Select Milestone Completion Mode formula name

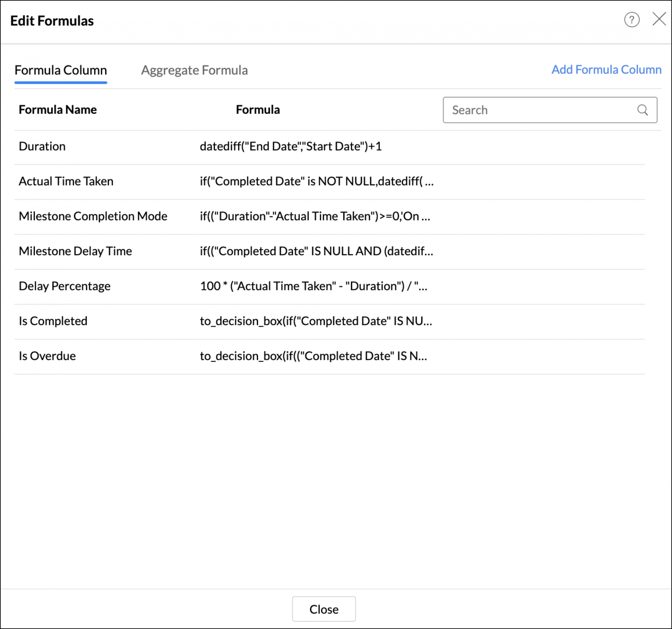coord(93,216)
